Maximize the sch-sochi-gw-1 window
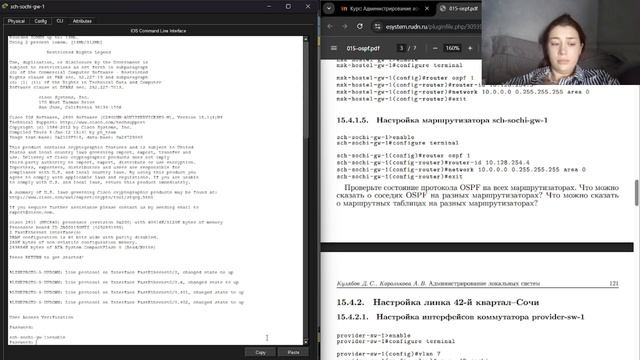The width and height of the screenshot is (640, 360). 288,7
